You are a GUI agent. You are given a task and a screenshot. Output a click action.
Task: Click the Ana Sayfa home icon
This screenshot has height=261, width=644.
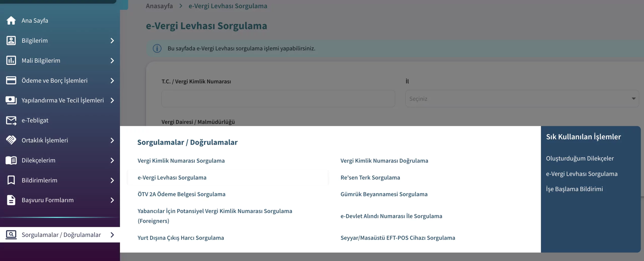(11, 20)
